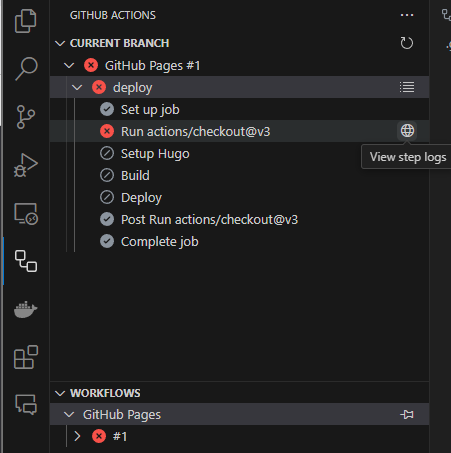
Task: Open the Remote Explorer view
Action: point(26,214)
